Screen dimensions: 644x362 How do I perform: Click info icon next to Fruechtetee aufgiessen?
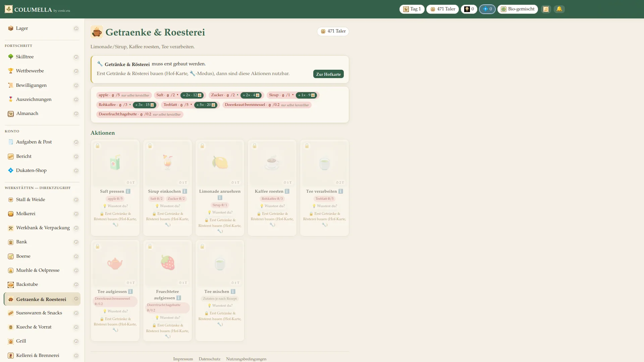(x=179, y=298)
